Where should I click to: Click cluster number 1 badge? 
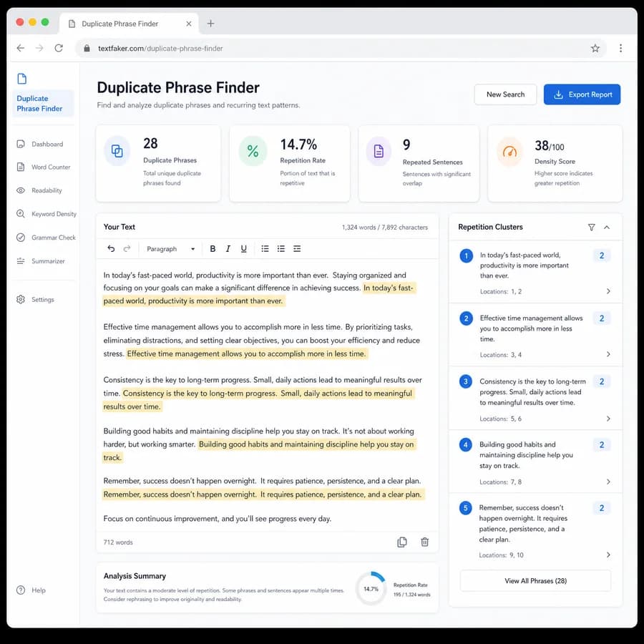pyautogui.click(x=466, y=256)
